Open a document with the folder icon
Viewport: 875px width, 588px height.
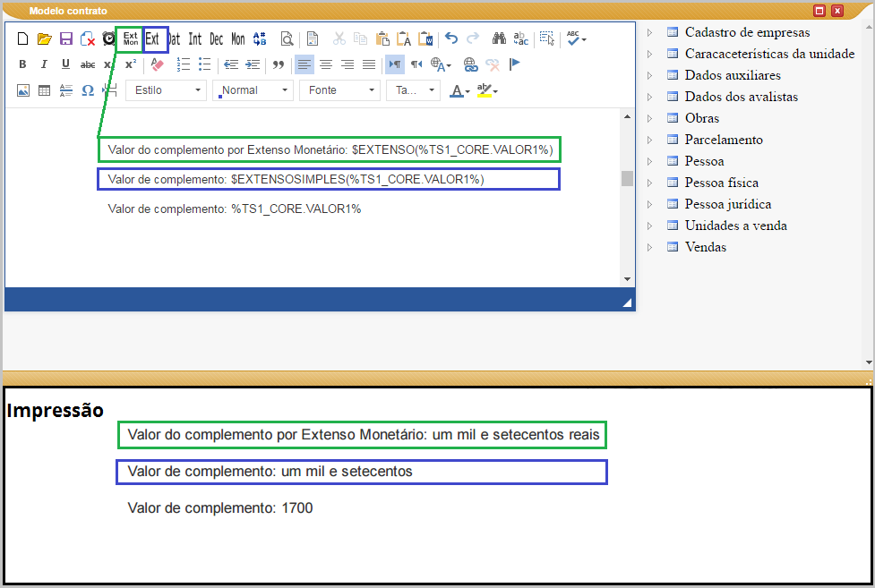tap(44, 39)
